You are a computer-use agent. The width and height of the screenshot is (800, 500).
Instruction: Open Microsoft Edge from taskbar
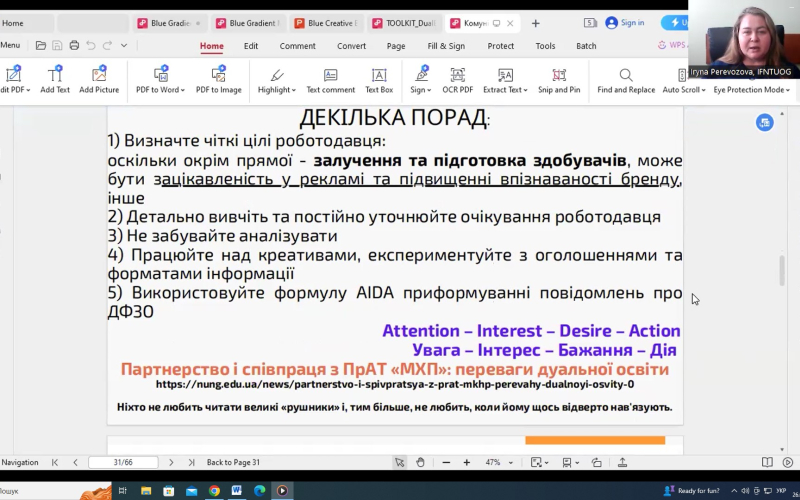point(259,490)
